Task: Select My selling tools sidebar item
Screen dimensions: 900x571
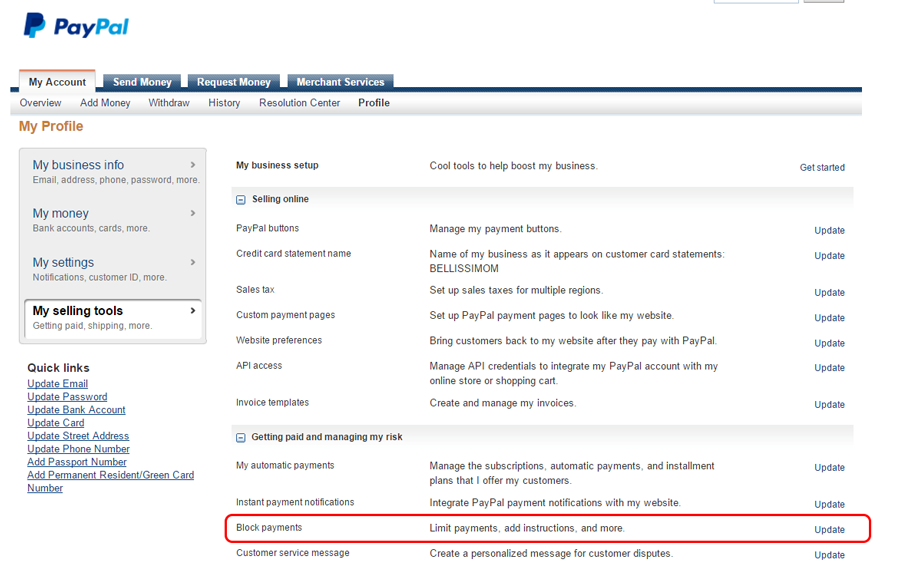Action: [113, 318]
